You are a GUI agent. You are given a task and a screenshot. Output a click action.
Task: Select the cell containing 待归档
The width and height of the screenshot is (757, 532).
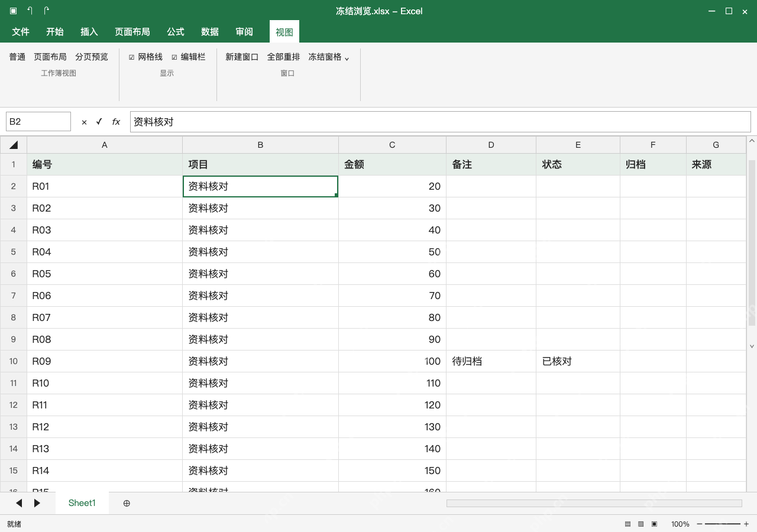coord(491,361)
